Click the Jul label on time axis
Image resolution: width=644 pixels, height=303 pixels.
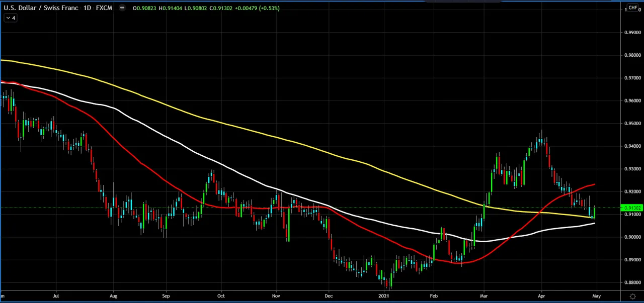tap(56, 296)
